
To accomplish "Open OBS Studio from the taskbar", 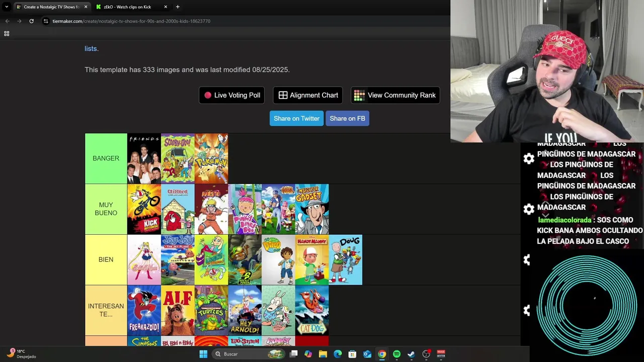I will [426, 354].
